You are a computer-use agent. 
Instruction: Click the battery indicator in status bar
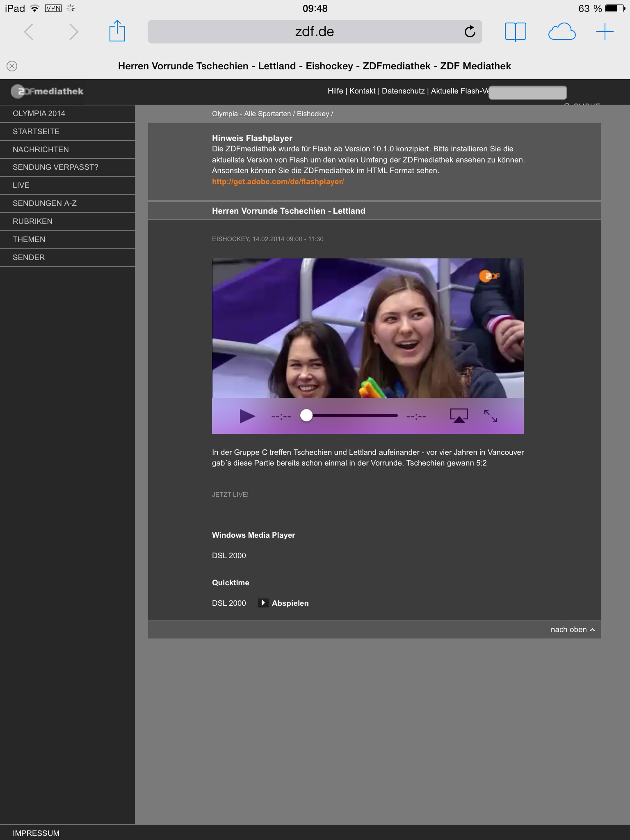coord(615,8)
